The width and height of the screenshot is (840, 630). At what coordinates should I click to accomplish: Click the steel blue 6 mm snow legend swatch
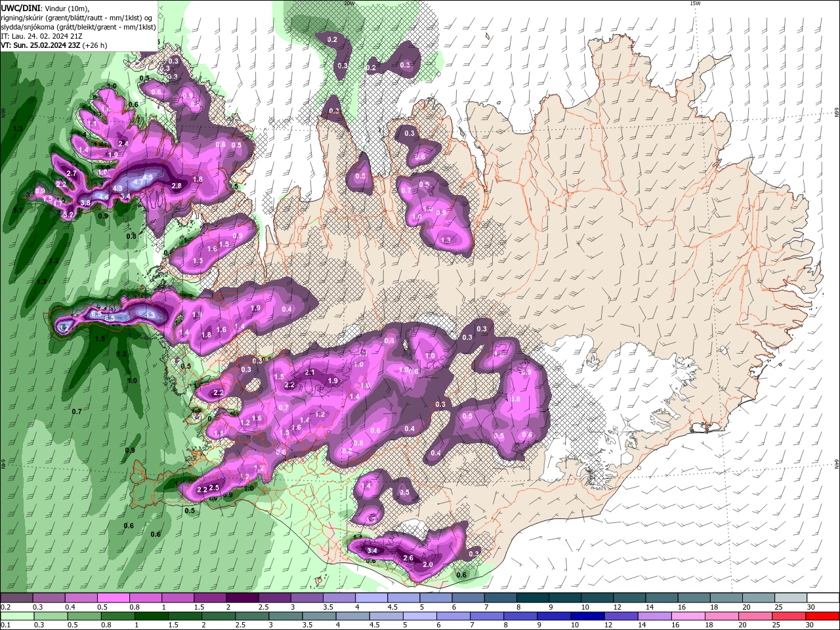[468, 598]
